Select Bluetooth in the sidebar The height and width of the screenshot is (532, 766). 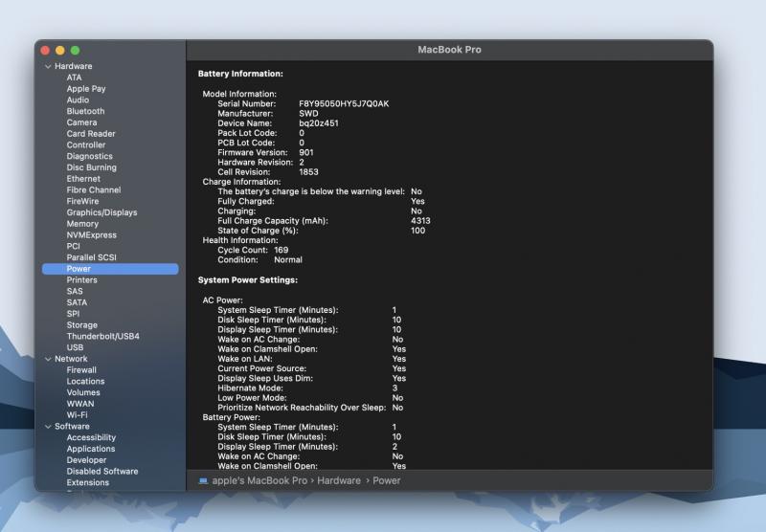pyautogui.click(x=85, y=111)
